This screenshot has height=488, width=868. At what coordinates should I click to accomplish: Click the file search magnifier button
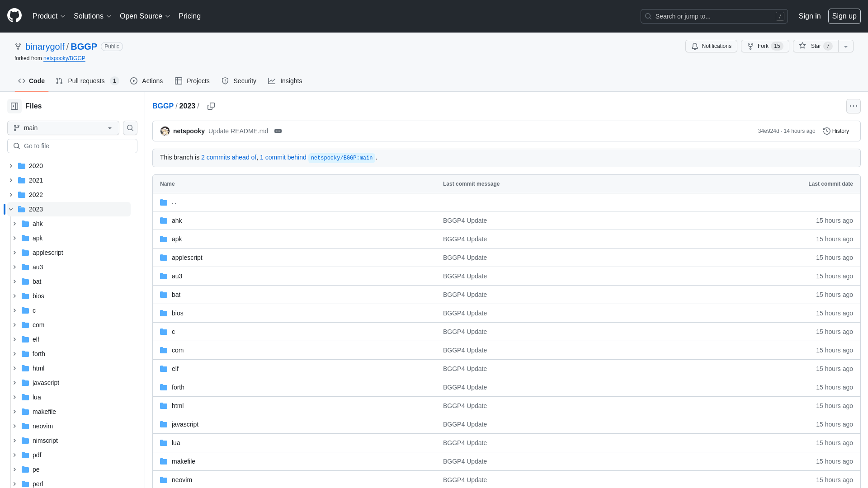(x=130, y=128)
